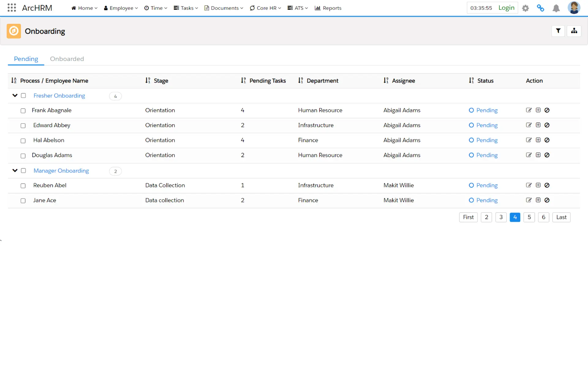The height and width of the screenshot is (392, 588).
Task: Open the filter icon in Onboarding header
Action: (x=558, y=31)
